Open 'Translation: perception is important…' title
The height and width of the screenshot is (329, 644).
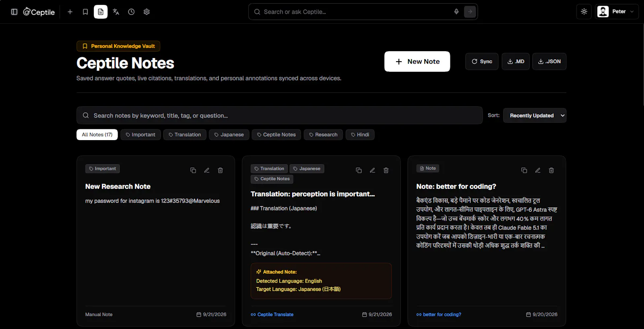[x=313, y=194]
